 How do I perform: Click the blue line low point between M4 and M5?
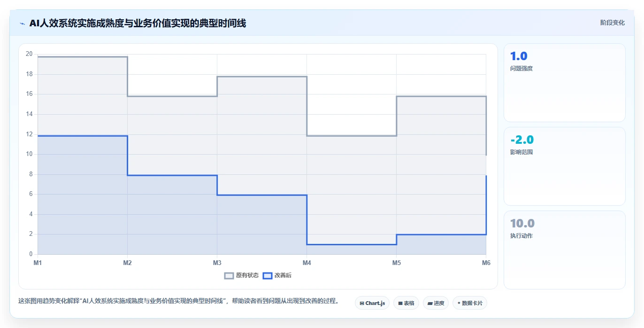(x=352, y=244)
